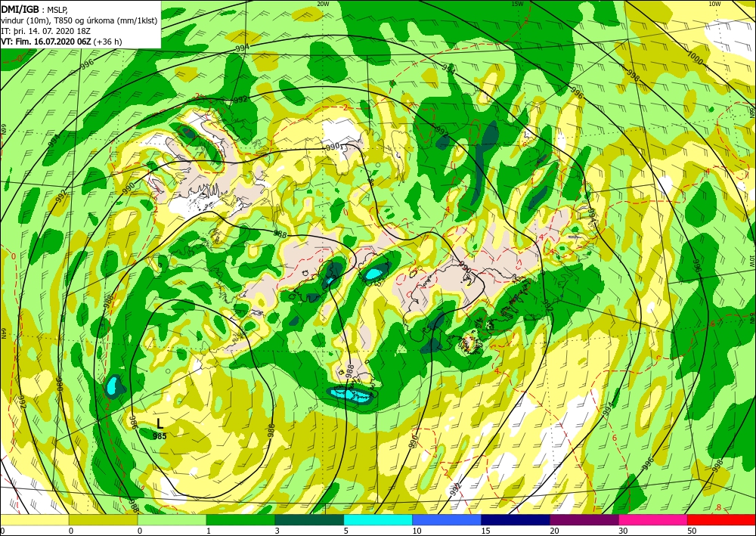
Task: Click the red legend swatch
Action: pyautogui.click(x=721, y=520)
